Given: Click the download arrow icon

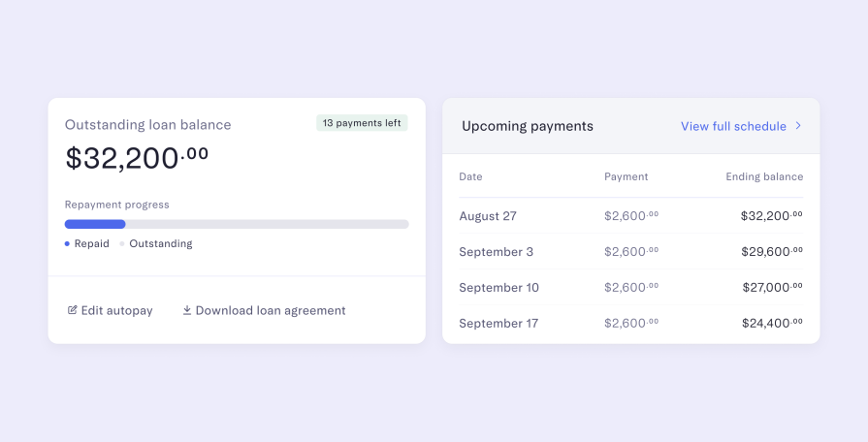Looking at the screenshot, I should click(x=187, y=310).
